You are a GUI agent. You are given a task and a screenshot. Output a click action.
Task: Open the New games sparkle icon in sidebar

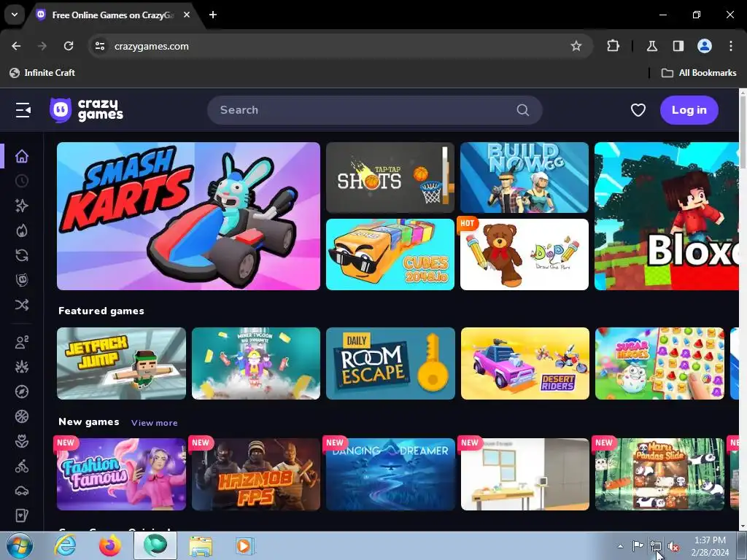[21, 206]
